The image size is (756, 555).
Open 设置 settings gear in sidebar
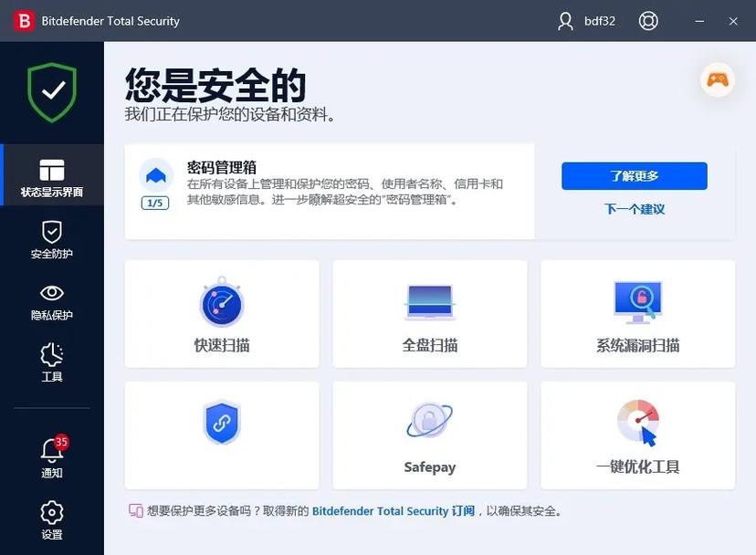coord(52,520)
